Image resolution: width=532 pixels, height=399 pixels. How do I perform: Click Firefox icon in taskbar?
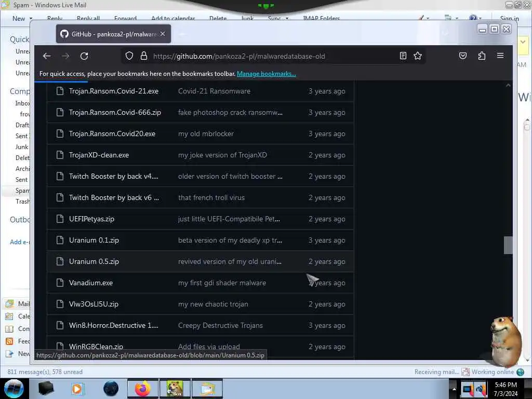pos(143,389)
